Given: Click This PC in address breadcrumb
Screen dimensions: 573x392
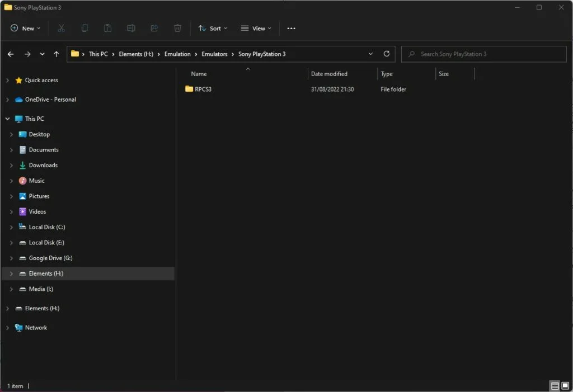Looking at the screenshot, I should [98, 54].
